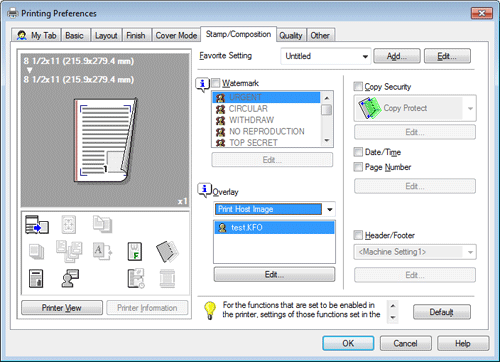Click the Cancel button
500x362 pixels.
click(x=405, y=343)
